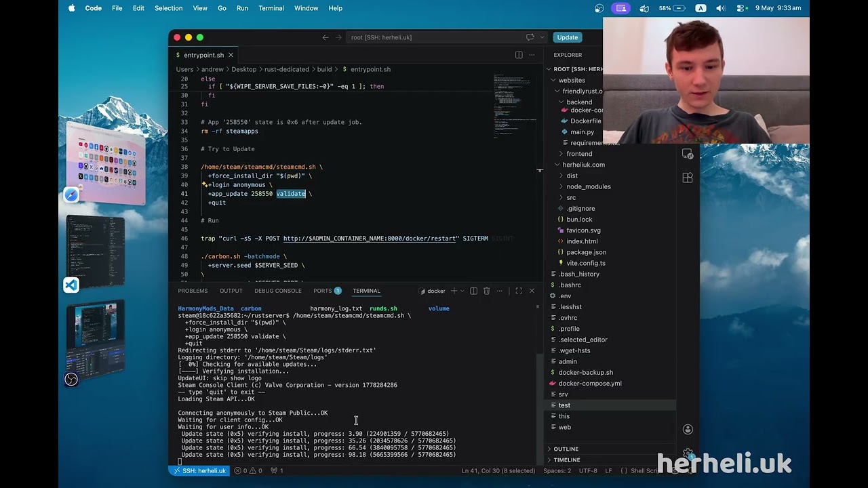868x488 pixels.
Task: Click the Update button
Action: click(567, 37)
